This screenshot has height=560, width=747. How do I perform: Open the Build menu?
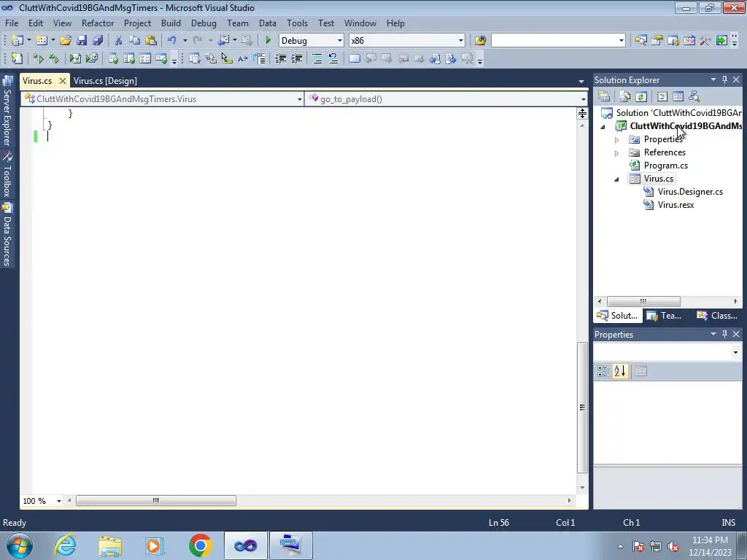pos(171,23)
